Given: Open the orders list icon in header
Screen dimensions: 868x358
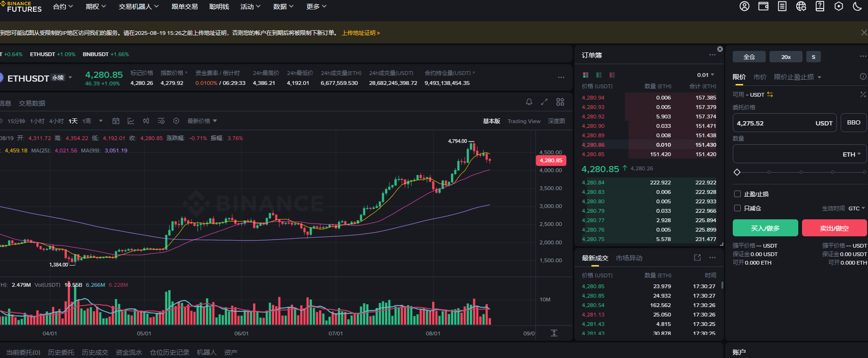Looking at the screenshot, I should tap(782, 6).
